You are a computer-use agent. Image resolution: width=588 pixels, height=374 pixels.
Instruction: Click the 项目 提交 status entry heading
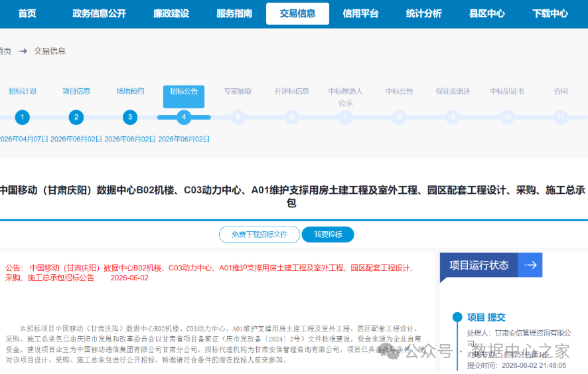486,318
